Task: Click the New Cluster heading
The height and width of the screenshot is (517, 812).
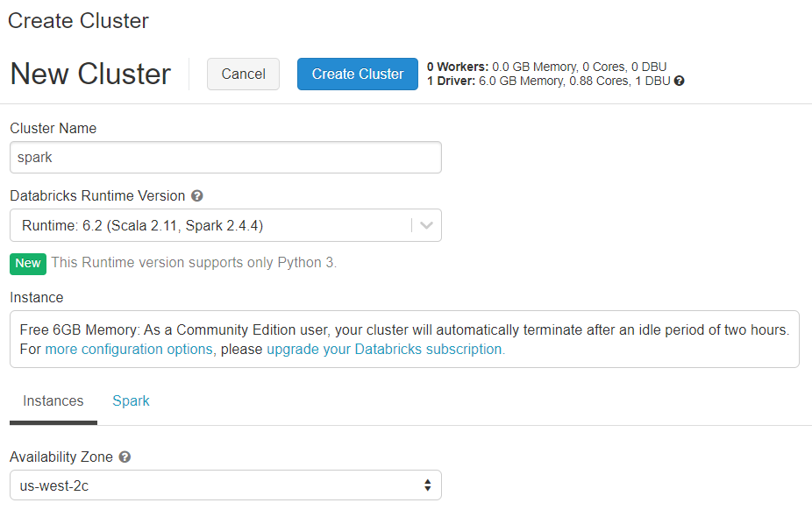Action: 90,74
